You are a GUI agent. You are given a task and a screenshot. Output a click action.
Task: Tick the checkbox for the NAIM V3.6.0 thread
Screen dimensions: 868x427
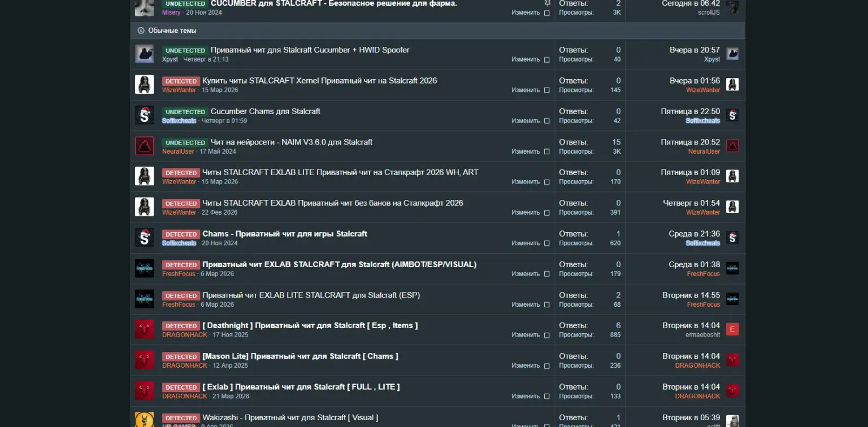pos(546,151)
